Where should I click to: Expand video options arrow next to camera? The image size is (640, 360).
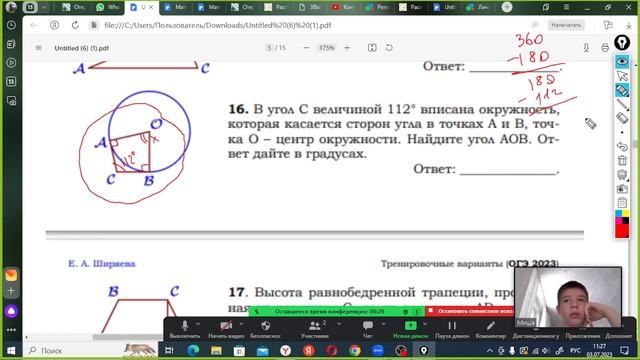[241, 324]
